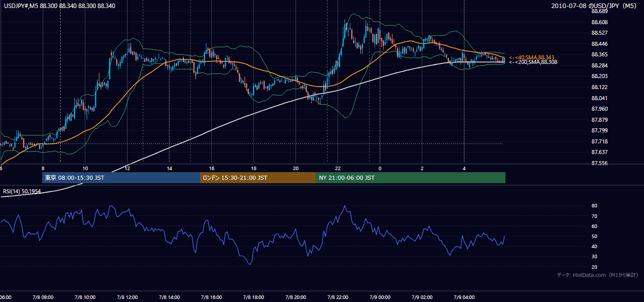Viewport: 644px width, 302px height.
Task: Click hour tick 10 above the Tokyo session bar
Action: click(x=85, y=168)
